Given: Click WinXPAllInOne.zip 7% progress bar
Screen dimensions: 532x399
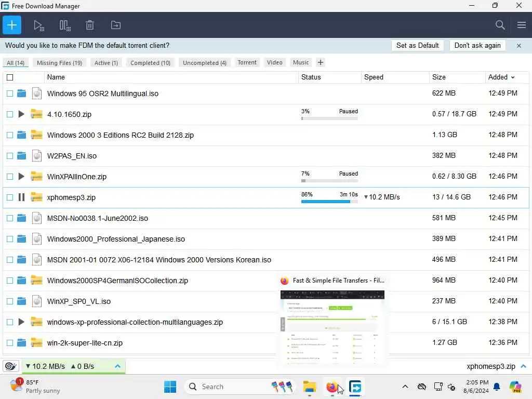Looking at the screenshot, I should 329,181.
